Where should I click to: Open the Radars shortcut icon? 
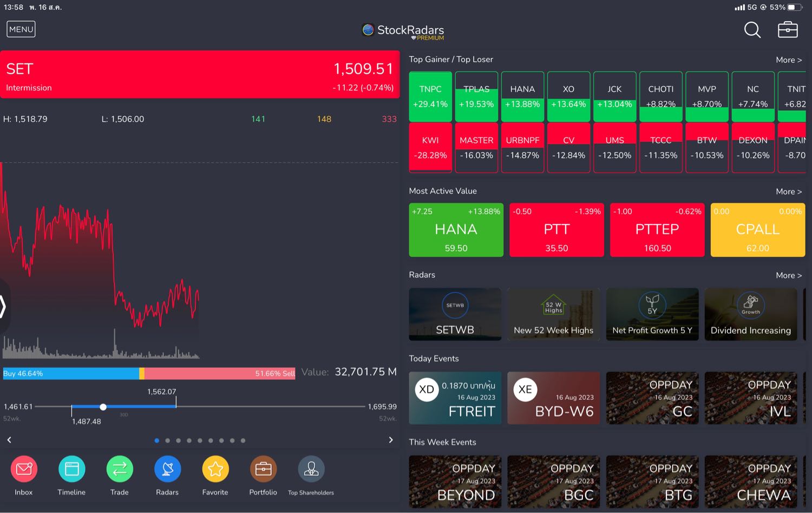click(x=167, y=469)
